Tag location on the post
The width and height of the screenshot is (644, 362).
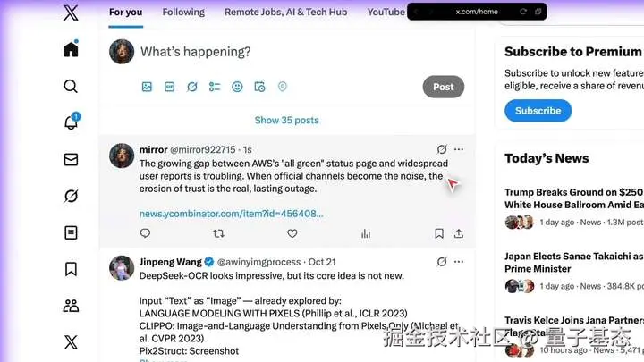tap(282, 87)
